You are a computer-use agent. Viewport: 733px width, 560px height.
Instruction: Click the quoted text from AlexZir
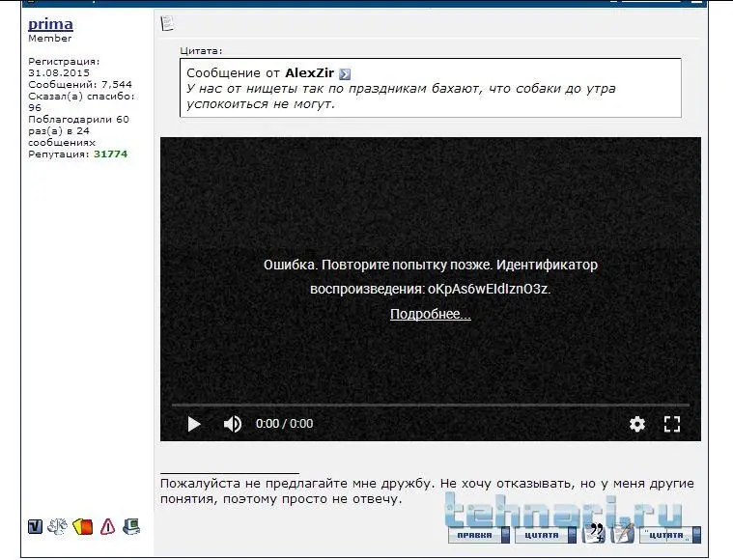(401, 97)
